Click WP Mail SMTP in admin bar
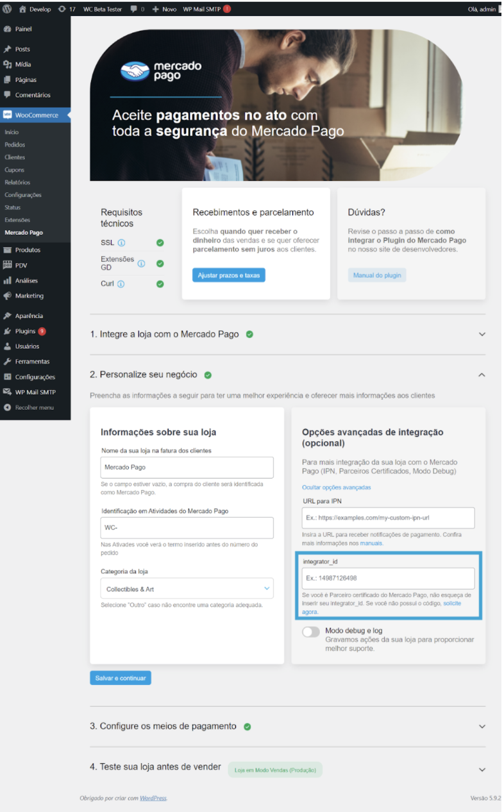 click(206, 9)
